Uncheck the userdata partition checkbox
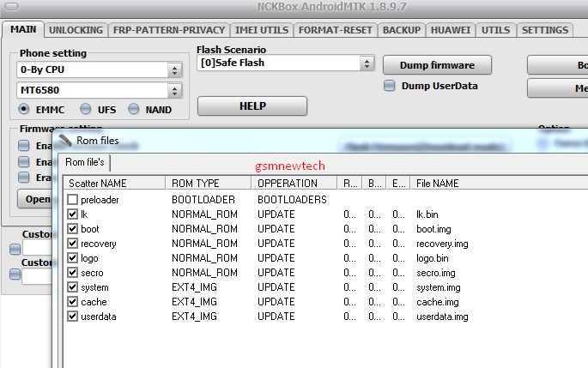This screenshot has height=368, width=588. pyautogui.click(x=72, y=317)
